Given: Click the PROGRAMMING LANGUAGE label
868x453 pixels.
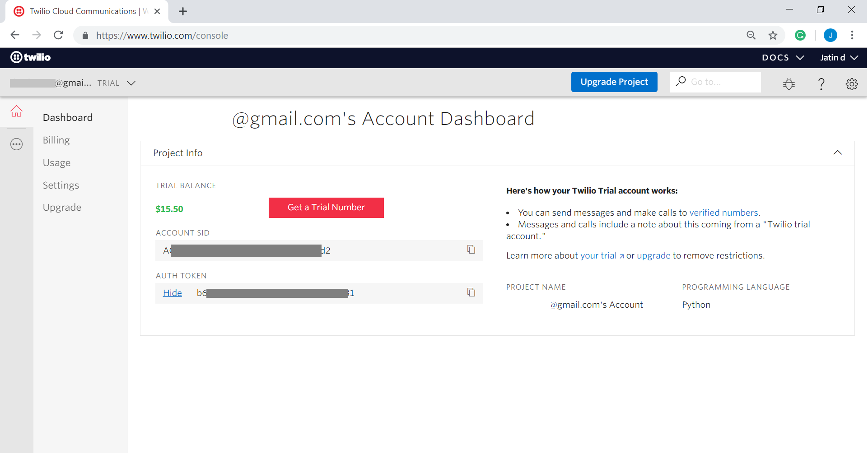Looking at the screenshot, I should click(x=736, y=287).
